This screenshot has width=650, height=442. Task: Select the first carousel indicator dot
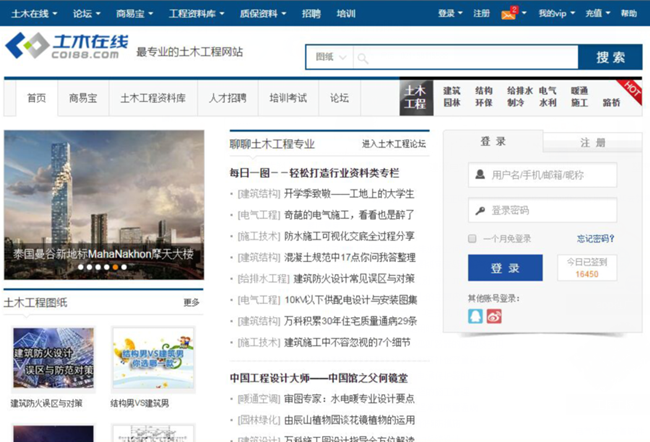point(80,267)
